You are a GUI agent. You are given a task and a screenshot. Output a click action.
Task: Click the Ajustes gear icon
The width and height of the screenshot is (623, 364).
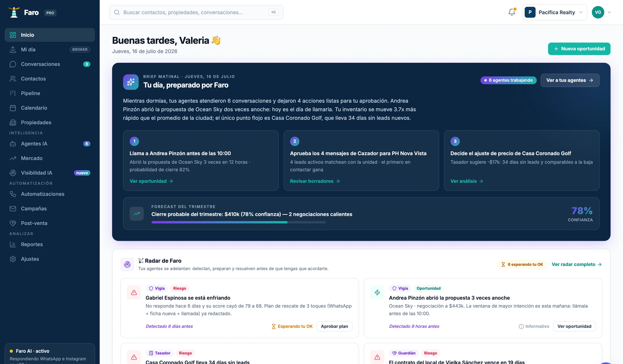(x=13, y=259)
